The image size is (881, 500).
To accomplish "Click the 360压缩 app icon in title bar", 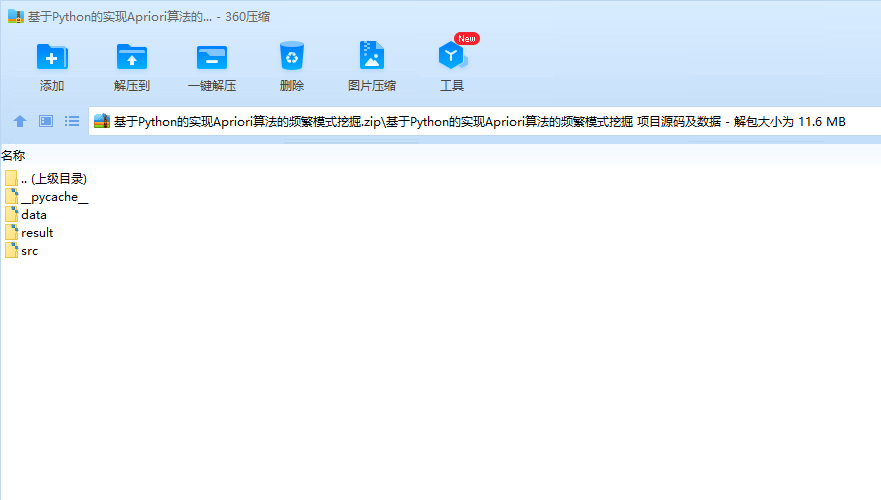I will click(16, 16).
